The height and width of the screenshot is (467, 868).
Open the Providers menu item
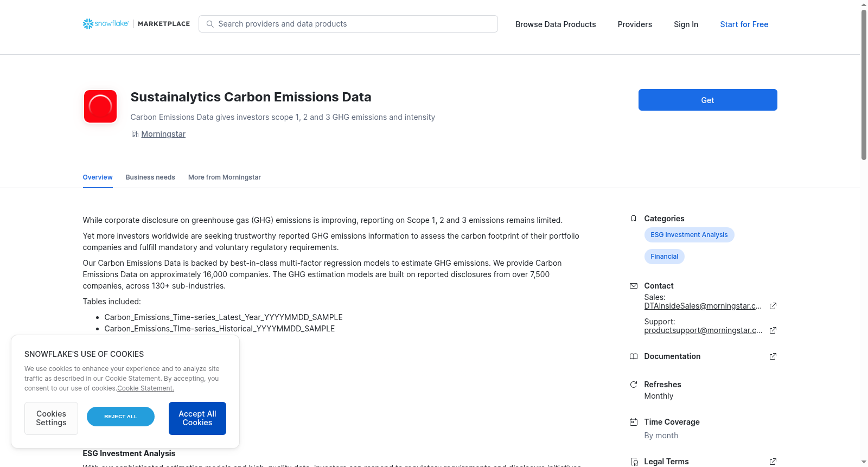pyautogui.click(x=635, y=24)
